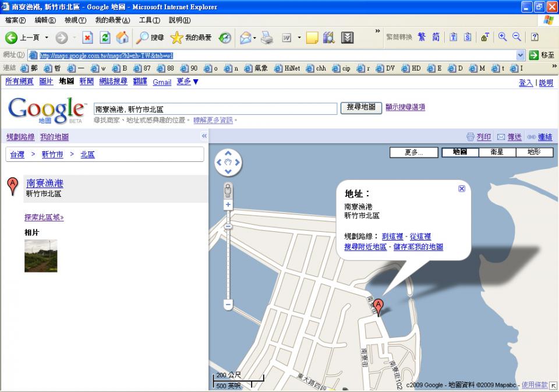Convert to Simplified Chinese 简 icon
559x392 pixels.
pyautogui.click(x=436, y=37)
